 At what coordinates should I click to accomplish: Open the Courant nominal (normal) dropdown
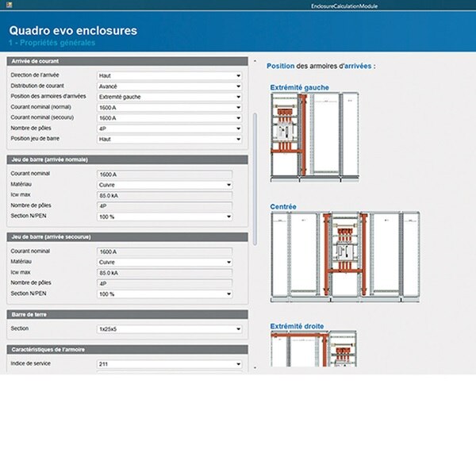pos(170,107)
